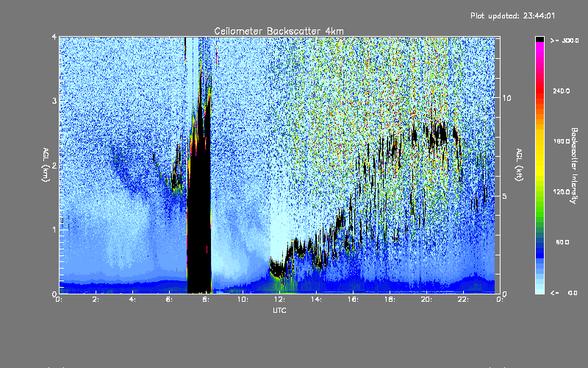588x368 pixels.
Task: Click the '5' label on the kft axis
Action: tap(505, 196)
